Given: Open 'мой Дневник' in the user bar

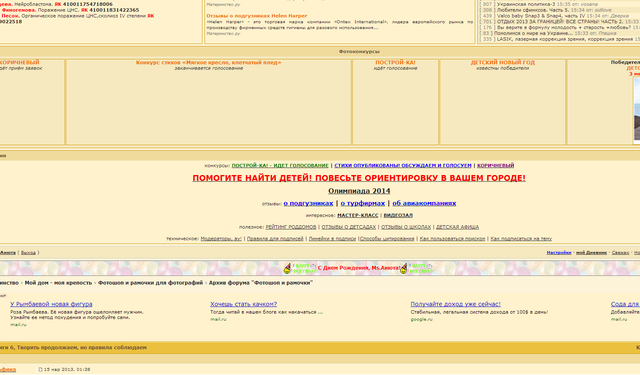Looking at the screenshot, I should click(x=591, y=253).
